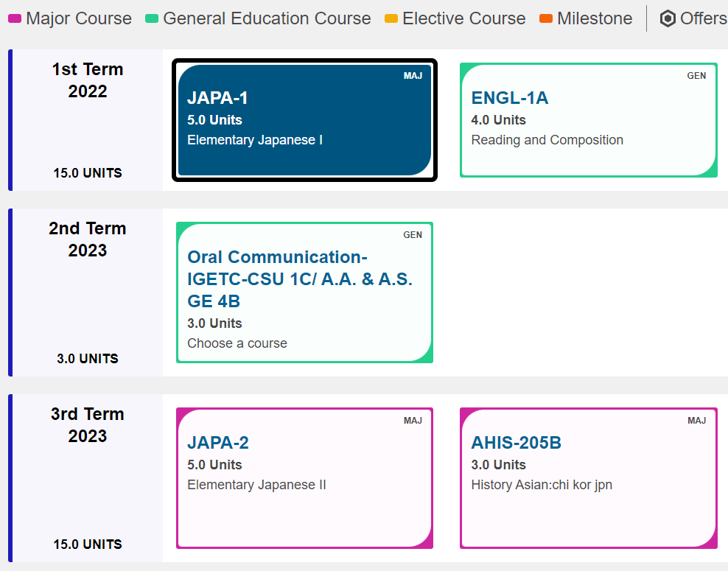Select the 1st Term 2022 header
The width and height of the screenshot is (728, 571).
point(88,80)
